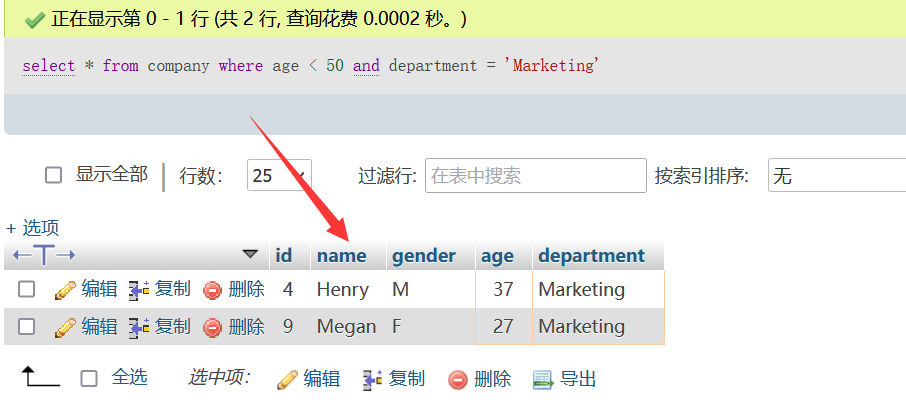Sort by the name column header

tap(341, 256)
